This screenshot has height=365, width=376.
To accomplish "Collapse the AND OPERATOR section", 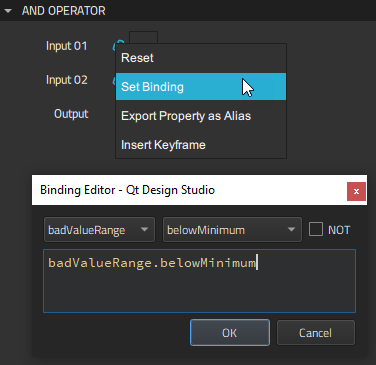I will click(8, 11).
